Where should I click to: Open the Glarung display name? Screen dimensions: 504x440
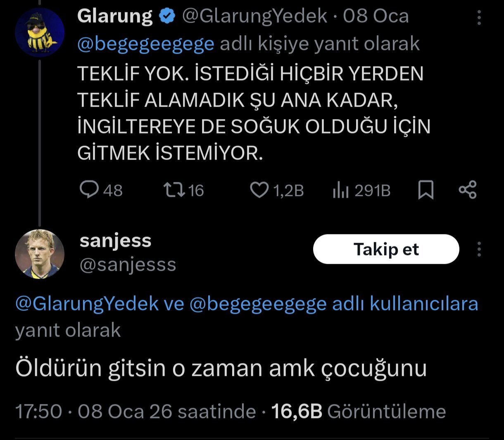(115, 17)
